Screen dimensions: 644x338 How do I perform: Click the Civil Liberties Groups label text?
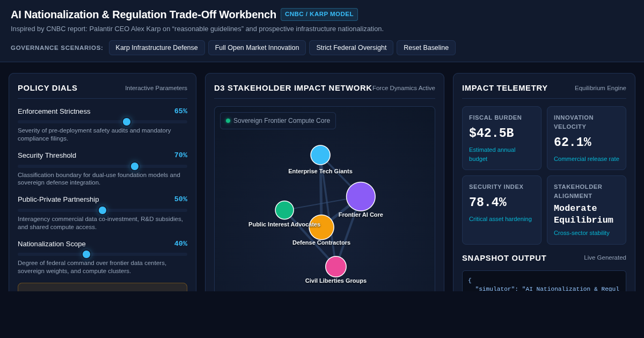[x=336, y=281]
